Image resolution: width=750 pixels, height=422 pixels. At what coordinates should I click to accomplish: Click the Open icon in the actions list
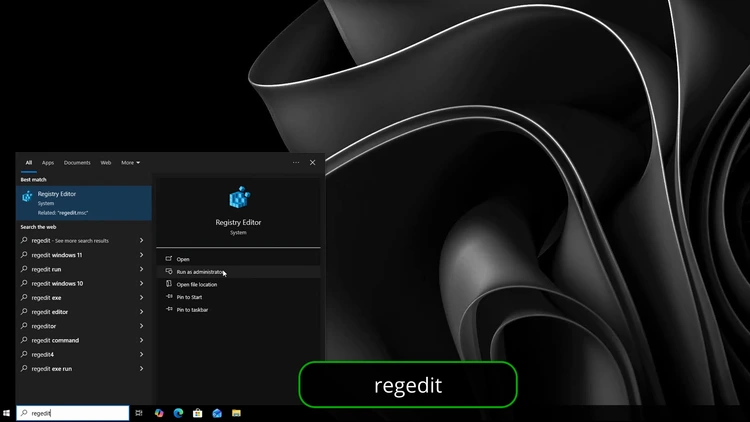pos(169,258)
